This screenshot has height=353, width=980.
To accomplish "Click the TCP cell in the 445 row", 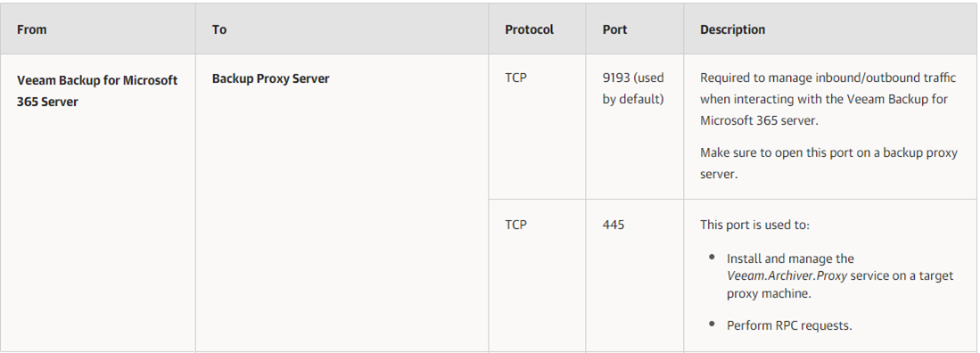I will pyautogui.click(x=515, y=225).
